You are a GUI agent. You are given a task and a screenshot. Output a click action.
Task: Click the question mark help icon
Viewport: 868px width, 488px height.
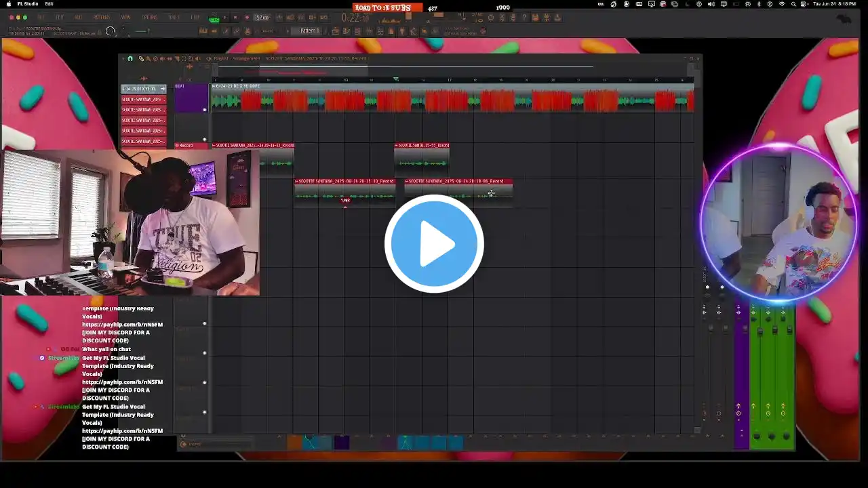[524, 18]
